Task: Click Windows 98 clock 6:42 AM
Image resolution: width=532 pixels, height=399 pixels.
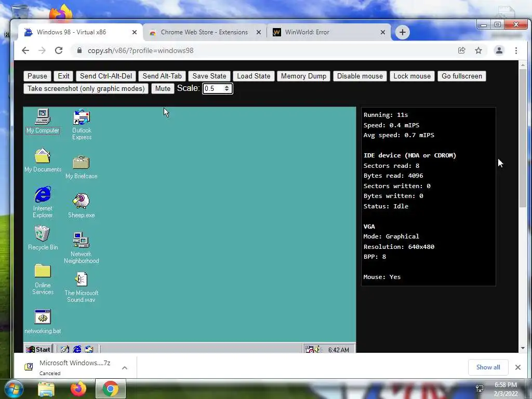Action: [338, 350]
